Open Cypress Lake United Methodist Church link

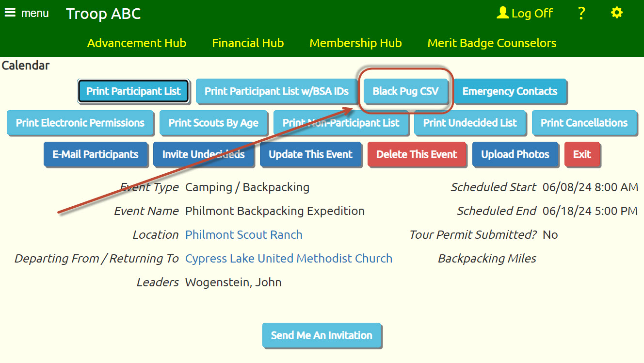tap(289, 259)
